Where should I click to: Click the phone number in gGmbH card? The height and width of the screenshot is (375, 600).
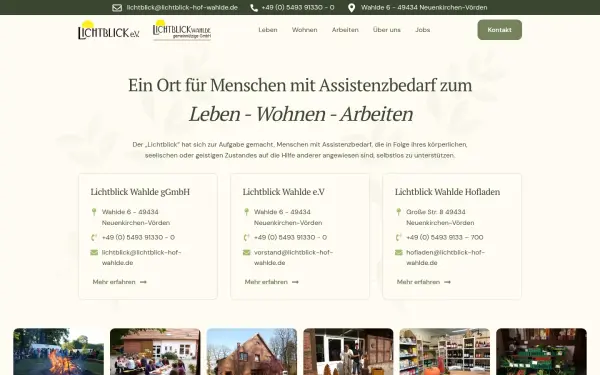click(138, 238)
